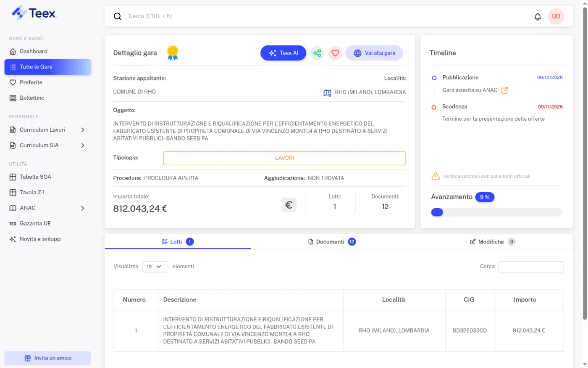
Task: Click table cell 812.043,24 € importo
Action: click(x=529, y=331)
